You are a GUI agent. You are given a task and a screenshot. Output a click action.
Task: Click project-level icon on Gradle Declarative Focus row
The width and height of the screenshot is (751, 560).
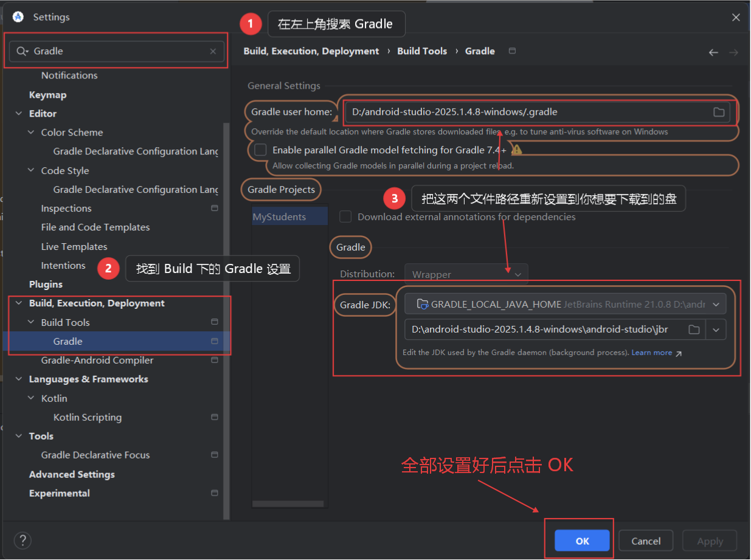click(214, 455)
